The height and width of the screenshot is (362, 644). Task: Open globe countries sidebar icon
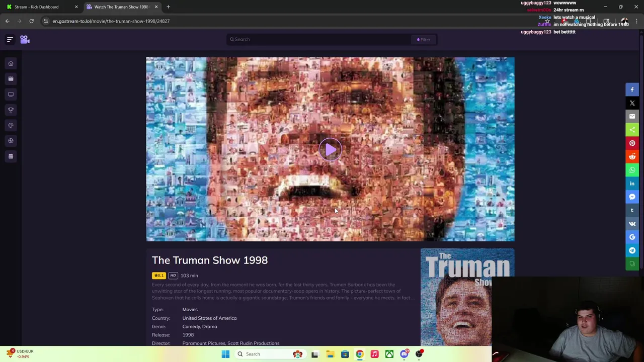[11, 141]
